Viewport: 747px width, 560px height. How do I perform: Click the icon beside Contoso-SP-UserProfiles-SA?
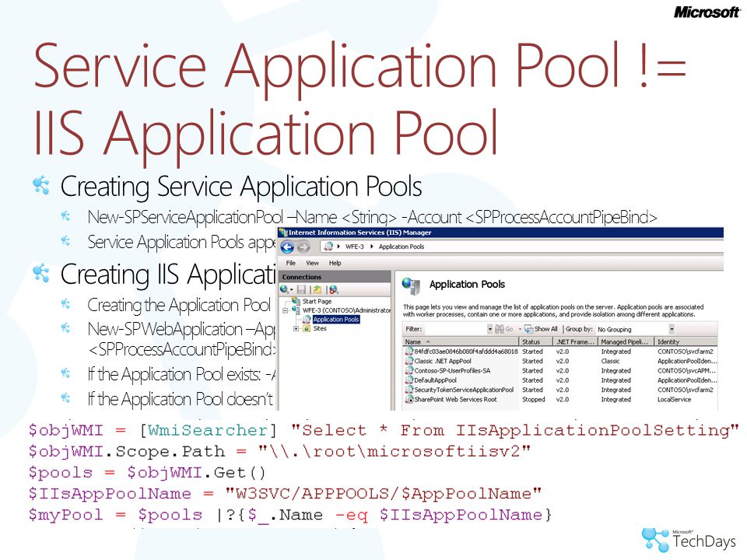pos(409,370)
